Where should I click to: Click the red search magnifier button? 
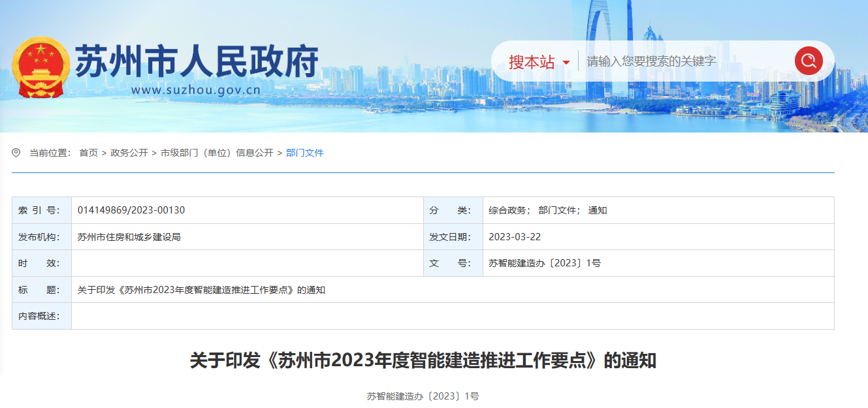tap(809, 61)
